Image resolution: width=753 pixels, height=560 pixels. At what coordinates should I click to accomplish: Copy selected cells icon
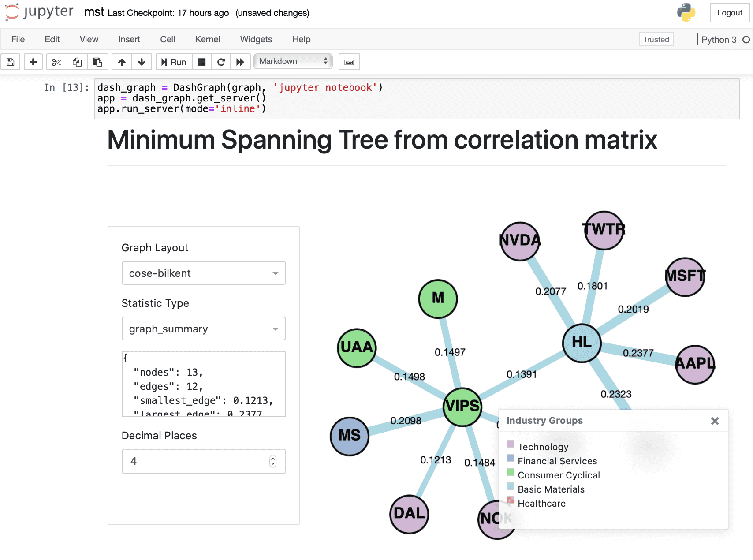pyautogui.click(x=77, y=62)
